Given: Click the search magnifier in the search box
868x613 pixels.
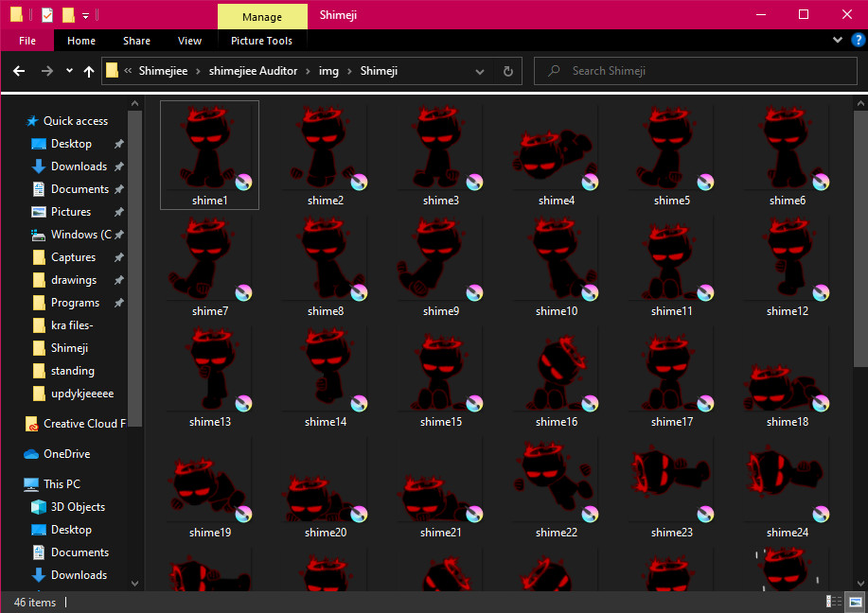Looking at the screenshot, I should point(553,71).
